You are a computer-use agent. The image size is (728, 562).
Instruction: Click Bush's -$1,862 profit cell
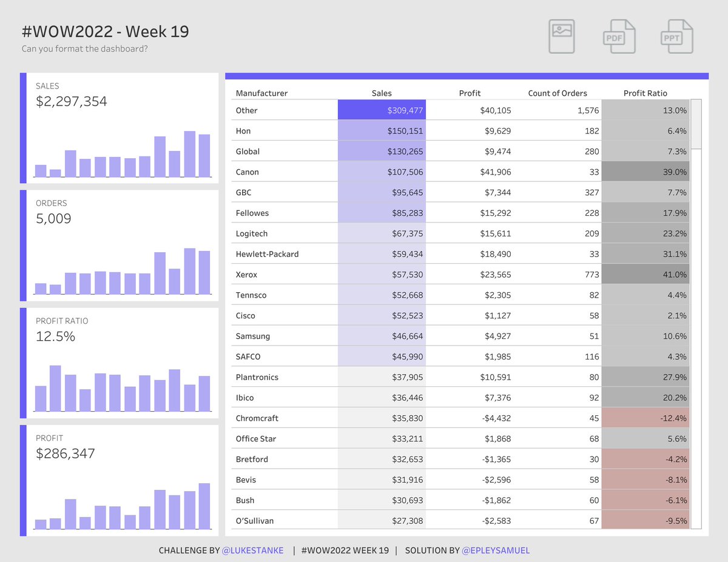click(470, 500)
